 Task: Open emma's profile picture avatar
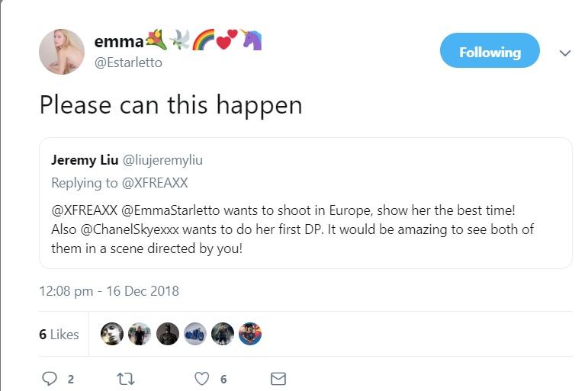pyautogui.click(x=62, y=52)
